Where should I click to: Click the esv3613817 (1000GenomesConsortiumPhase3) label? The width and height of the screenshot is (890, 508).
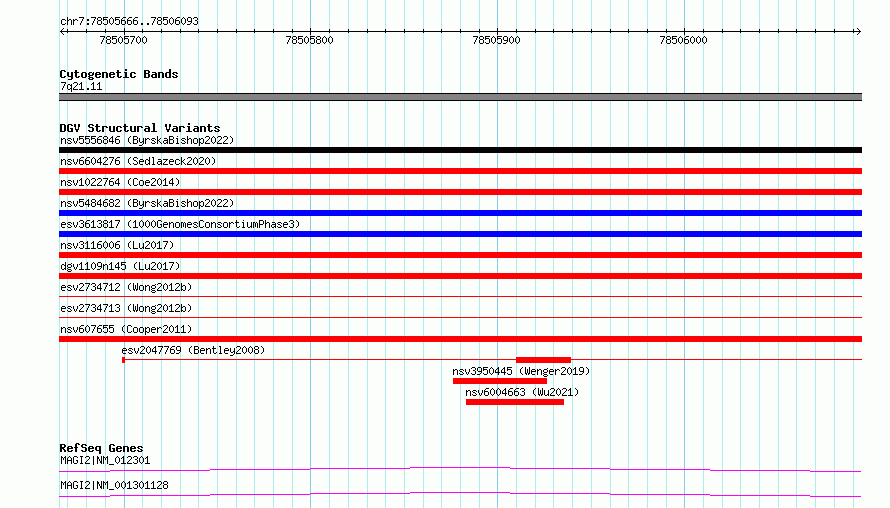pos(180,224)
